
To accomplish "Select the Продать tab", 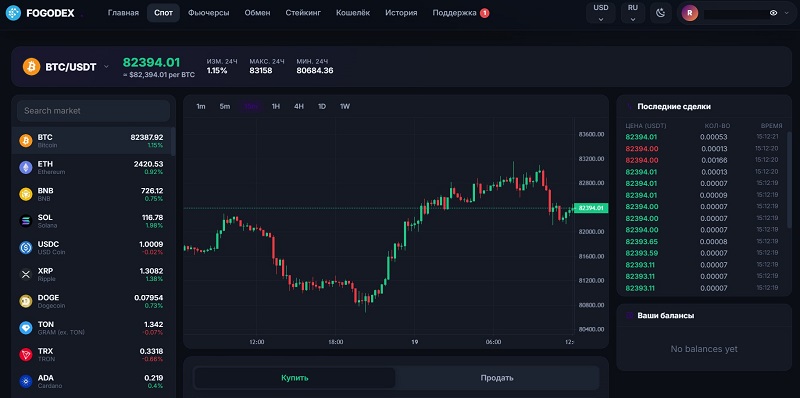I will (x=497, y=378).
